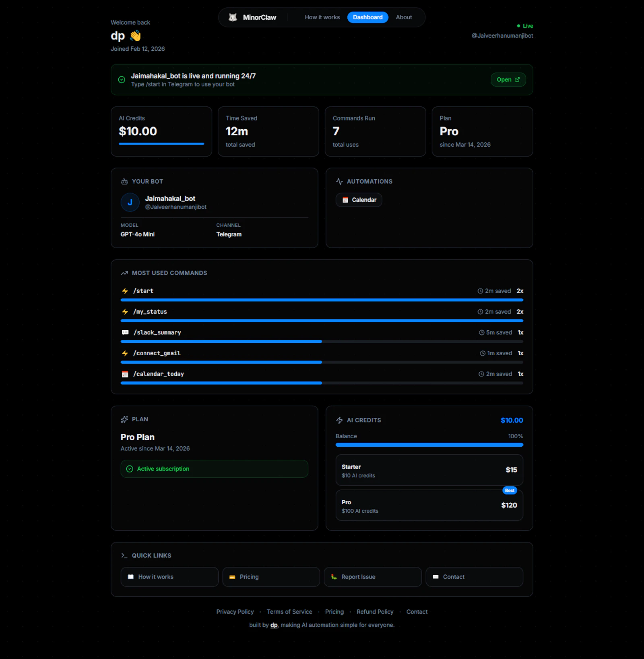
Task: Click the Active subscription status badge
Action: [215, 469]
